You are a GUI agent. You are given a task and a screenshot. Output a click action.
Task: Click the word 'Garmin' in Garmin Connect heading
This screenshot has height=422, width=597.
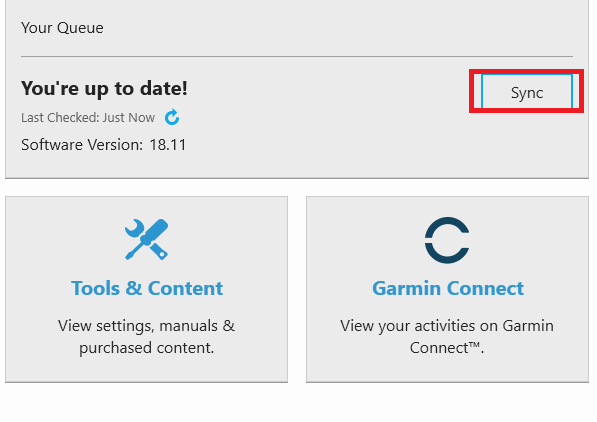[x=407, y=288]
